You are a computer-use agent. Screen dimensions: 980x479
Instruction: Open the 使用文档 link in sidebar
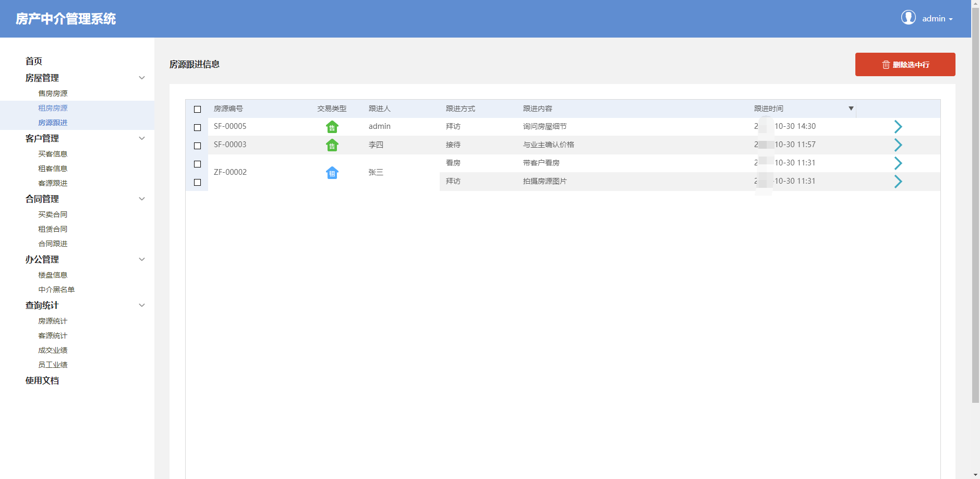[42, 380]
